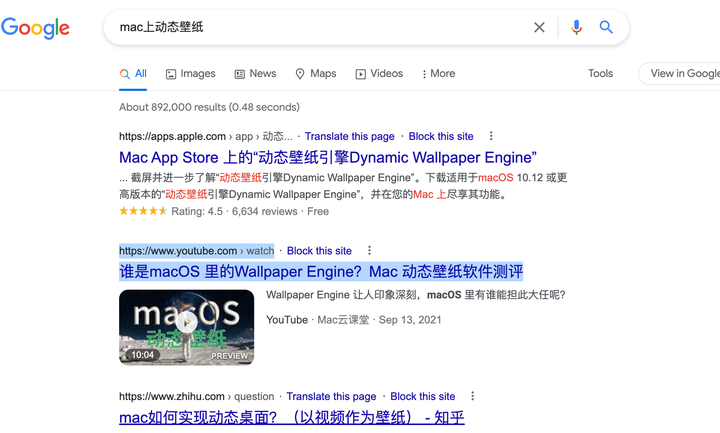Open the Zhihu mac dynamic desktop result

point(292,417)
